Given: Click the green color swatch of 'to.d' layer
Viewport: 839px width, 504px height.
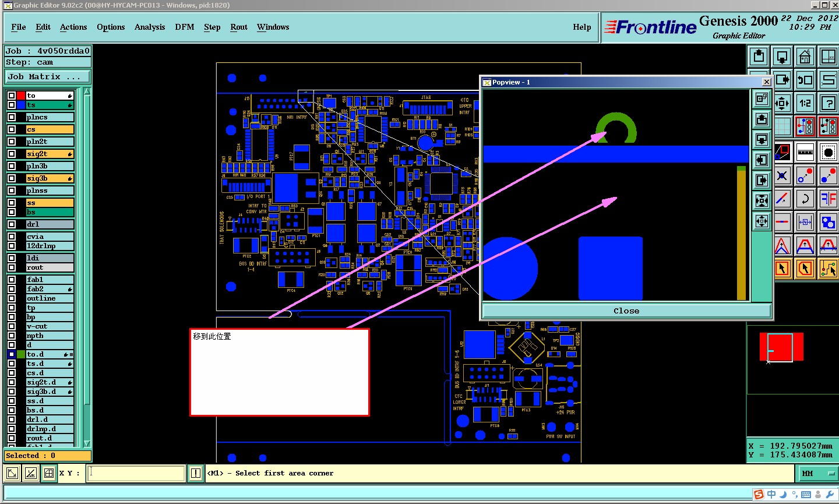Looking at the screenshot, I should click(21, 354).
